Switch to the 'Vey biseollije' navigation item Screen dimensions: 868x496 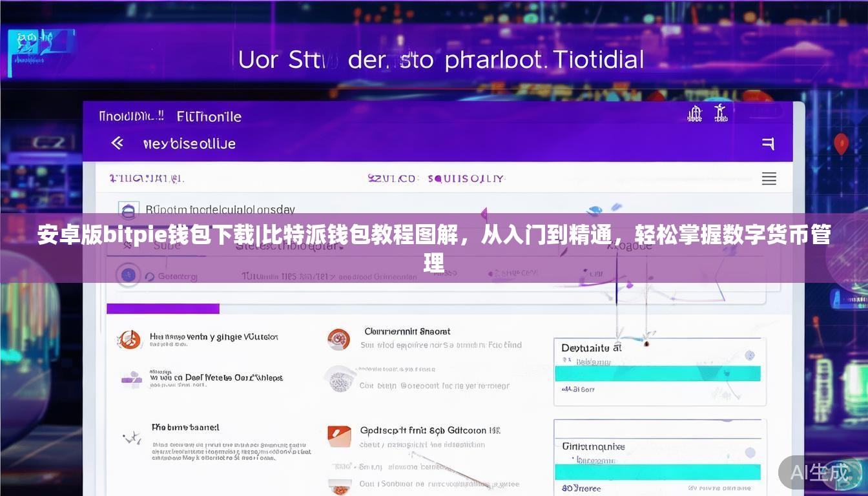[189, 143]
